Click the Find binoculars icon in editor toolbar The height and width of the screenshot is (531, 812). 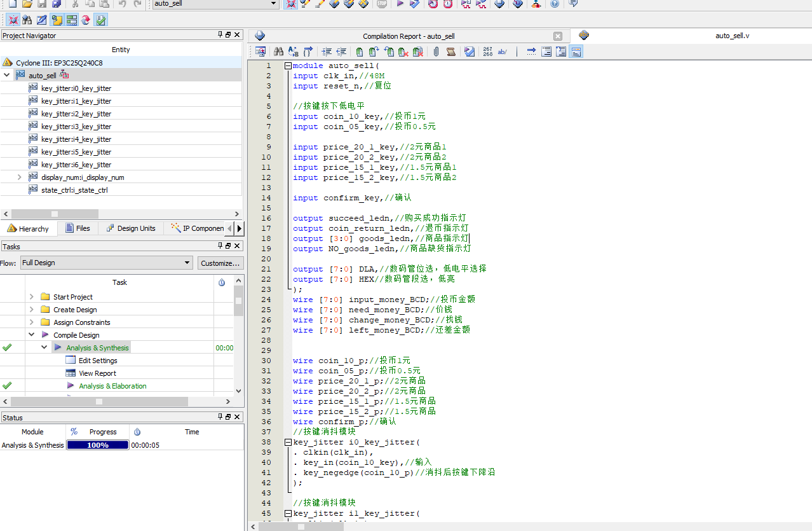click(278, 52)
